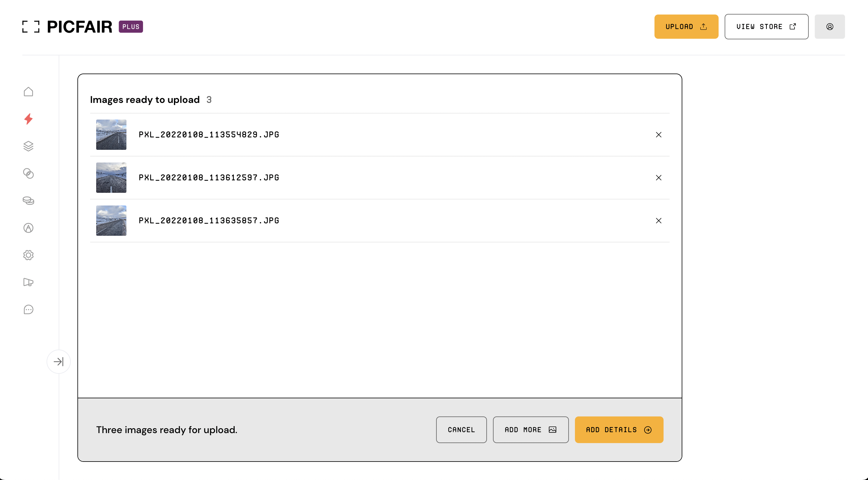
Task: Click the Upload button in header
Action: coord(686,27)
